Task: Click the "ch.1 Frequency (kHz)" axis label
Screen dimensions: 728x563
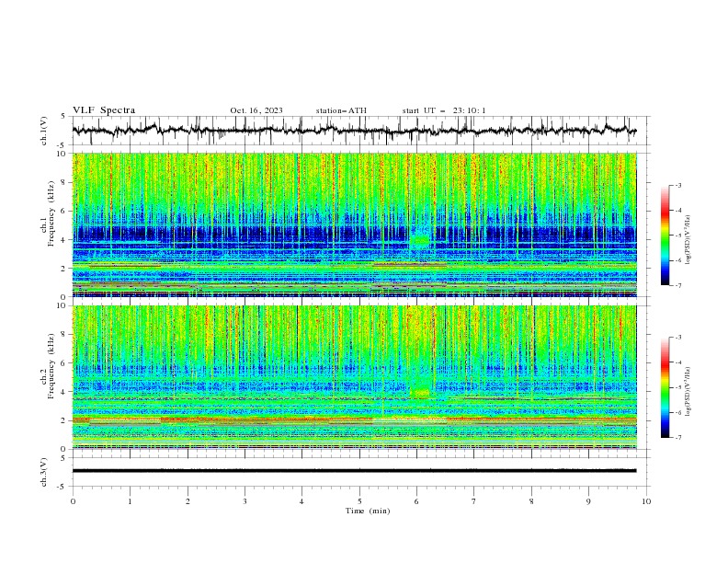Action: coord(48,214)
